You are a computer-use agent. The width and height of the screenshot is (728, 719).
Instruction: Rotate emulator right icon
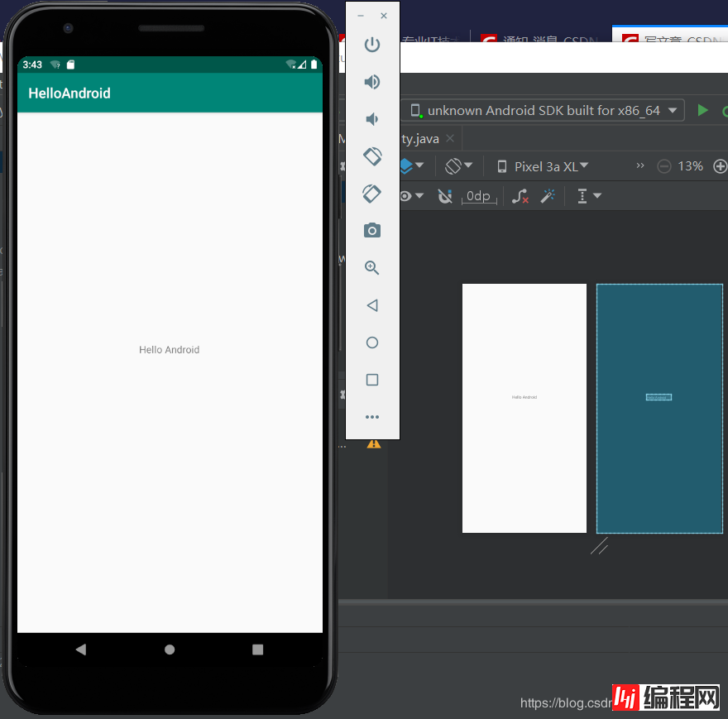(372, 194)
